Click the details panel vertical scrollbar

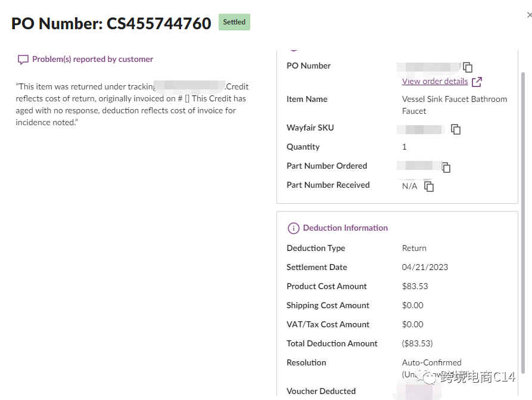524,209
